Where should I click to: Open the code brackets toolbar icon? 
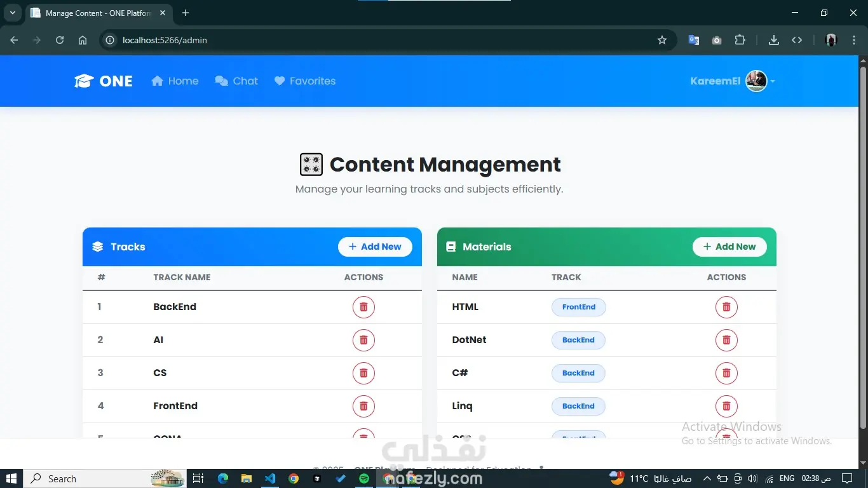pyautogui.click(x=797, y=40)
